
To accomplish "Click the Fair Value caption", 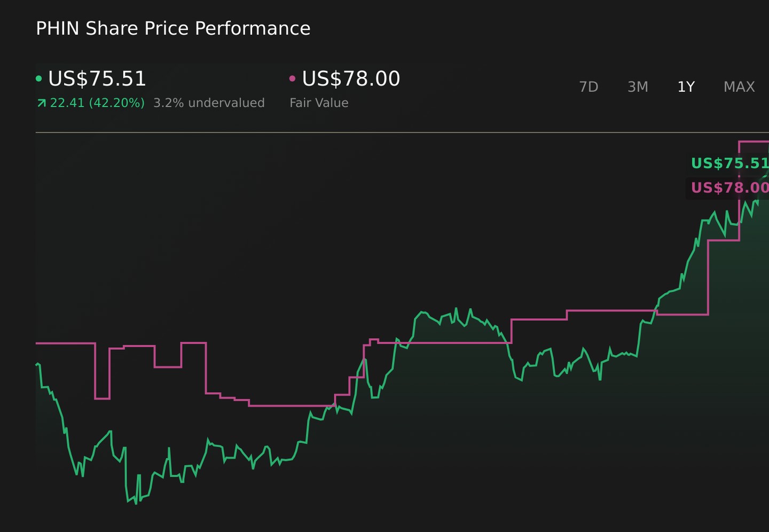I will point(319,103).
